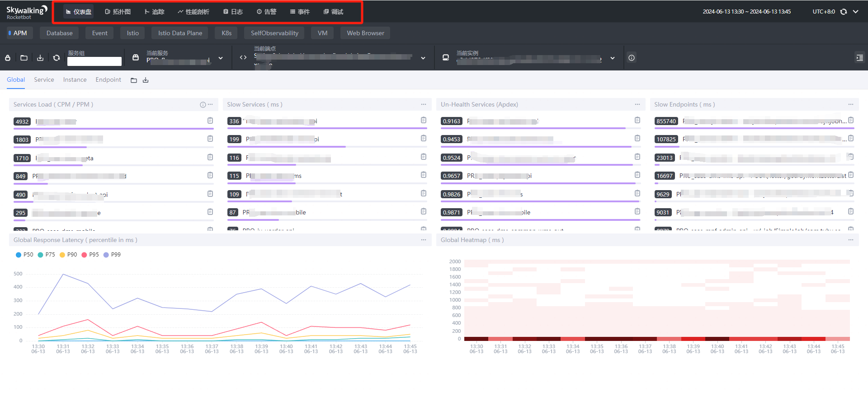This screenshot has width=868, height=415.
Task: Click the export download icon in toolbar
Action: click(x=40, y=58)
